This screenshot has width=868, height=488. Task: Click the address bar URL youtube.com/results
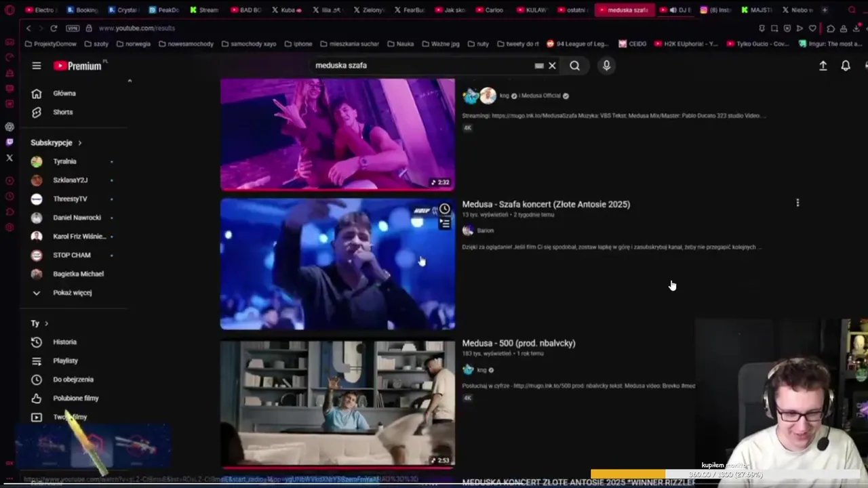click(137, 28)
